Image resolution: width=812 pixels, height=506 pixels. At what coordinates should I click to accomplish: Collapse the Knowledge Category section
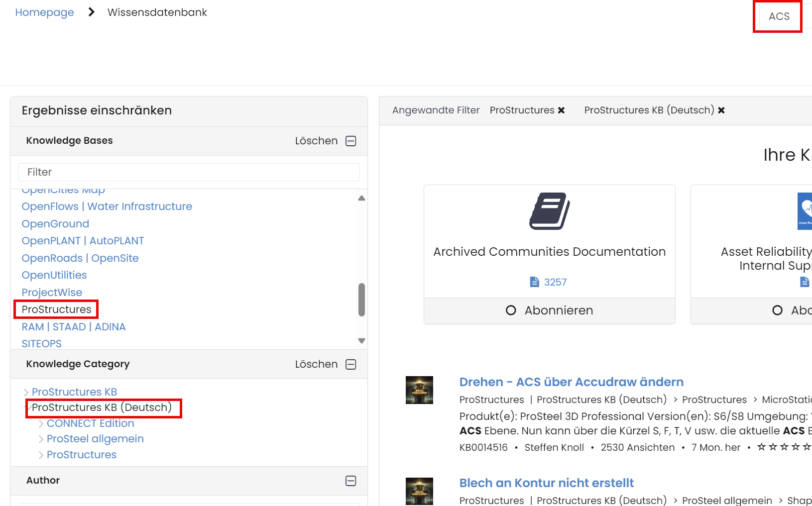click(351, 364)
